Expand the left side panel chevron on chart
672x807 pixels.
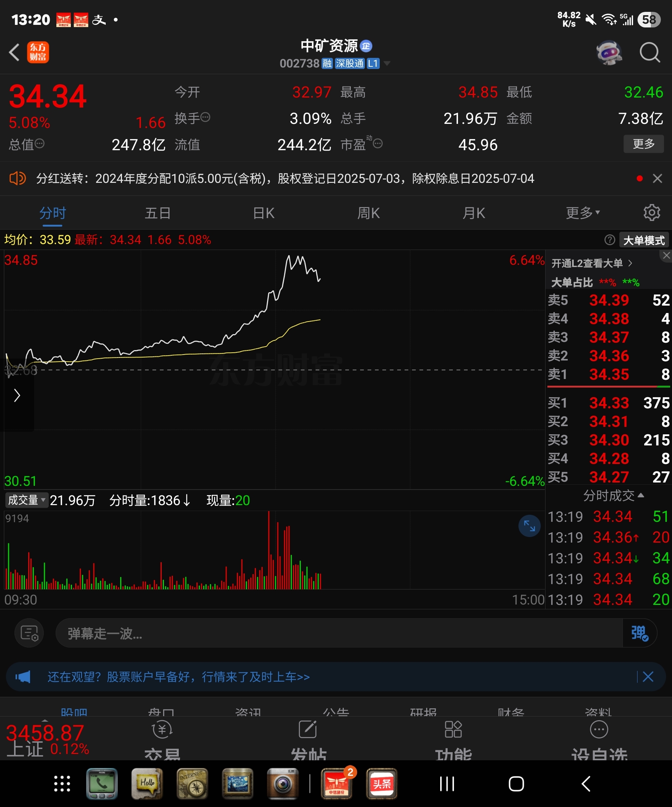click(17, 395)
